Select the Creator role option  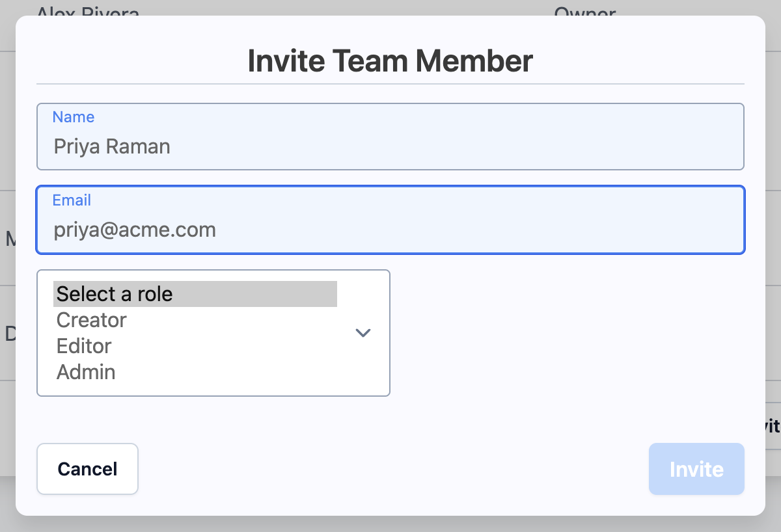tap(195, 320)
